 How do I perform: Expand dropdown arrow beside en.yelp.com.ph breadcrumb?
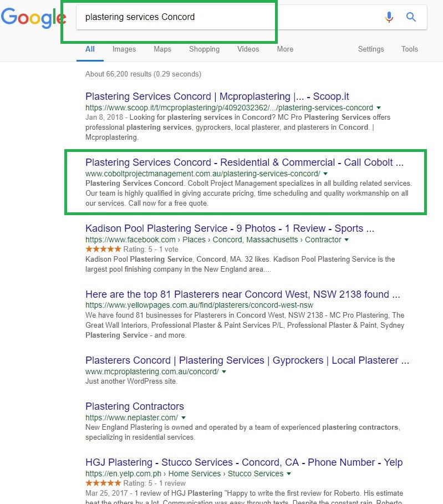(x=289, y=474)
